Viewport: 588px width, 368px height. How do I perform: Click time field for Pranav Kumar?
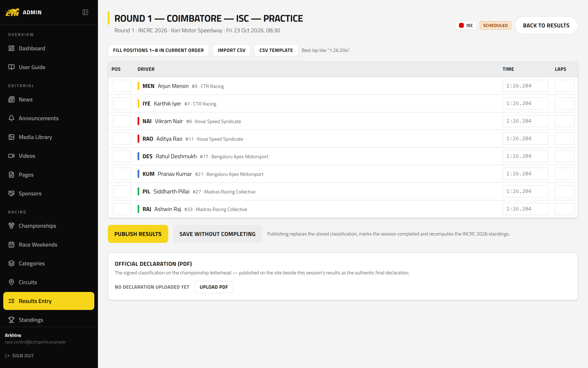(x=525, y=174)
